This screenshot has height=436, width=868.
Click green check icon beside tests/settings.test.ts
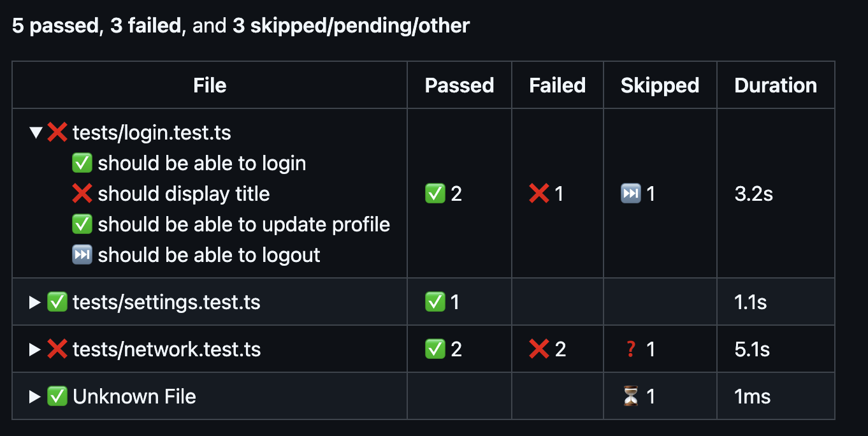pyautogui.click(x=57, y=302)
